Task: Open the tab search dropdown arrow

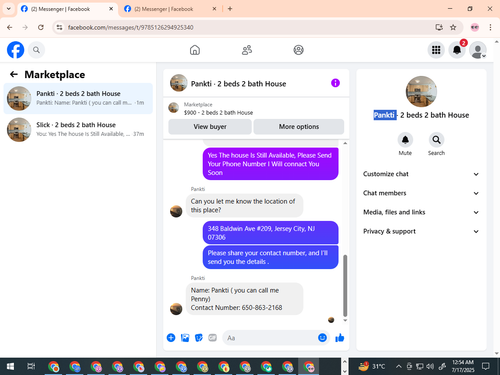Action: (x=9, y=9)
